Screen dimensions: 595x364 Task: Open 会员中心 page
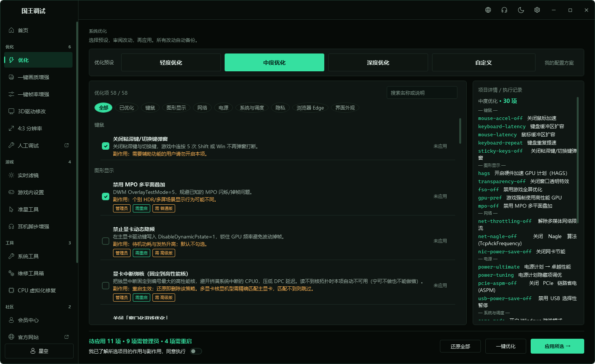pyautogui.click(x=38, y=320)
